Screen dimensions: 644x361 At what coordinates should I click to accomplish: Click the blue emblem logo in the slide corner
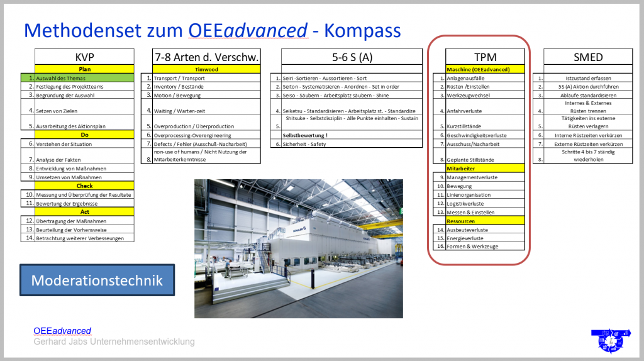point(608,340)
